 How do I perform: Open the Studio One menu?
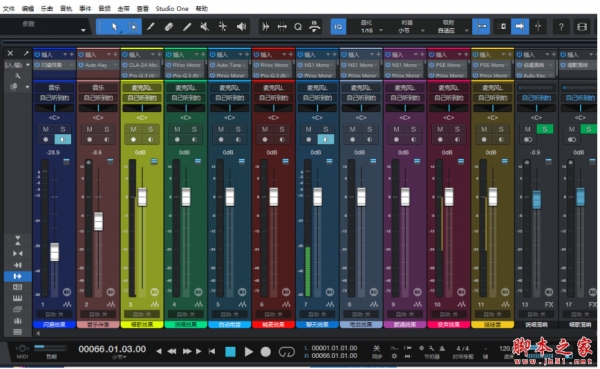point(172,8)
